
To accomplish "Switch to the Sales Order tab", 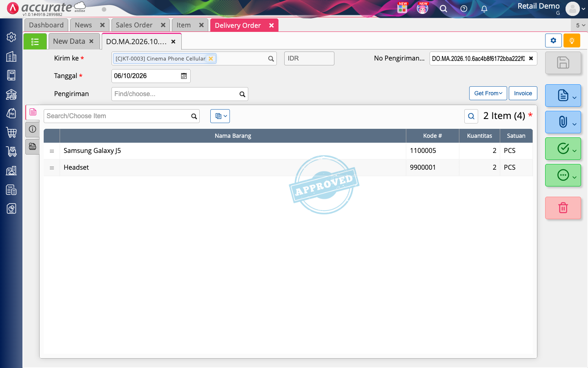I will 134,25.
